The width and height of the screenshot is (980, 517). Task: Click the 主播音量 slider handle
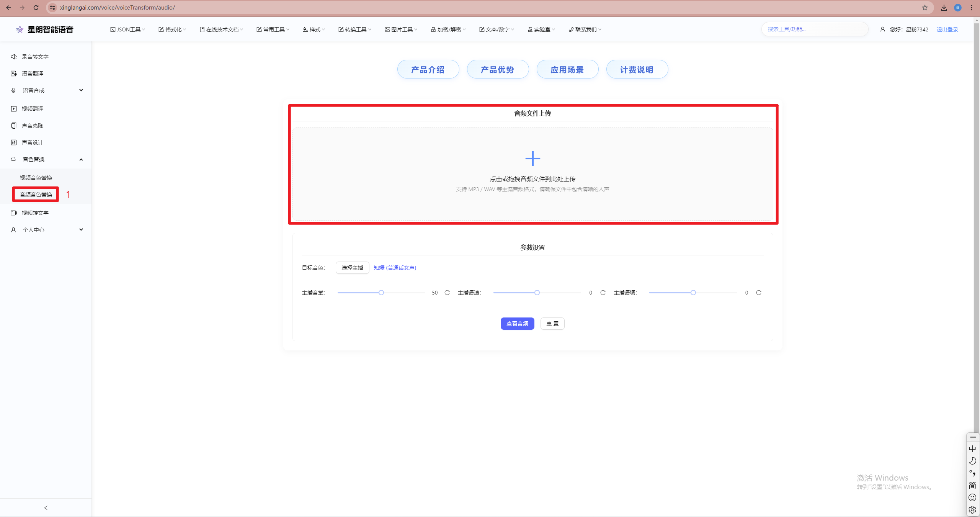click(381, 293)
